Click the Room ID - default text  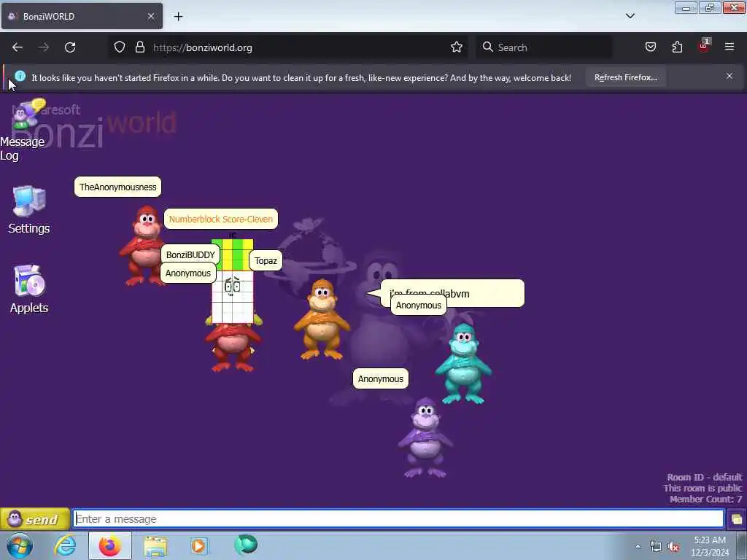[704, 477]
